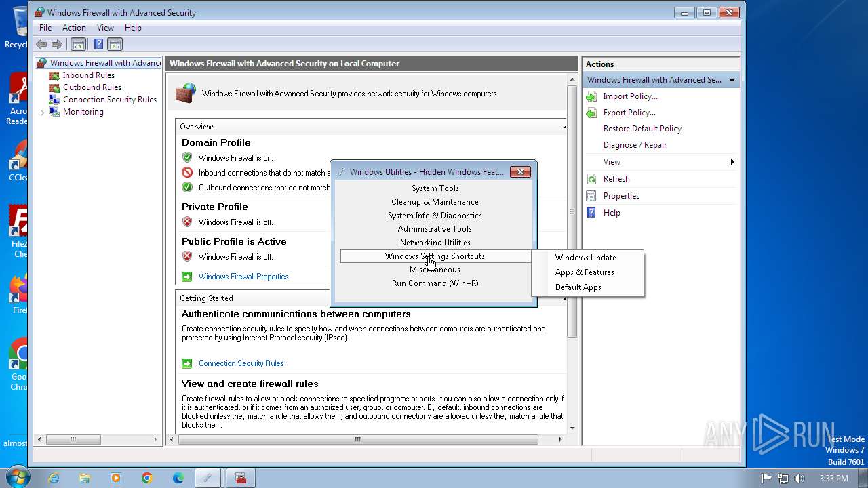Choose Diagnose / Repair action
The image size is (868, 488).
click(x=635, y=145)
